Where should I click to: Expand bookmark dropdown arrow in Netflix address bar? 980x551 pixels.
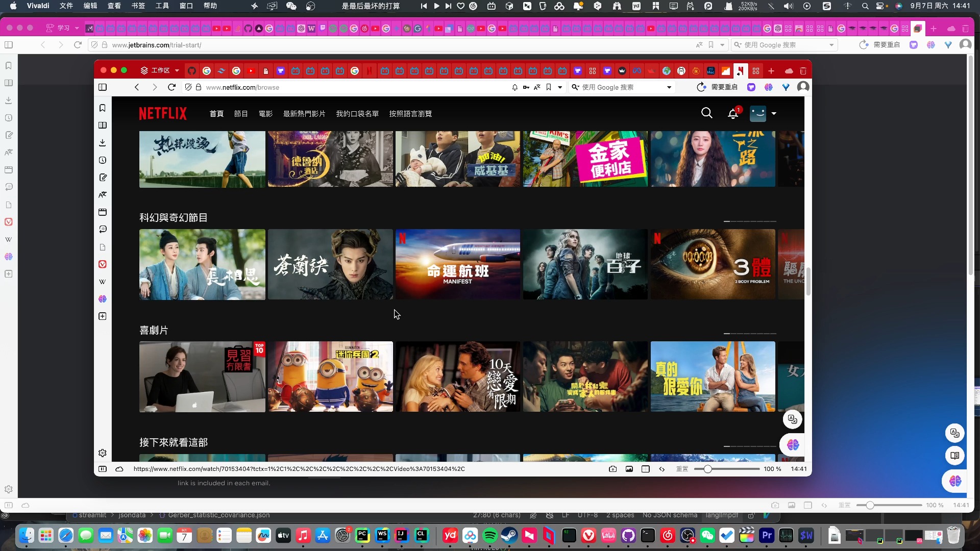coord(560,87)
